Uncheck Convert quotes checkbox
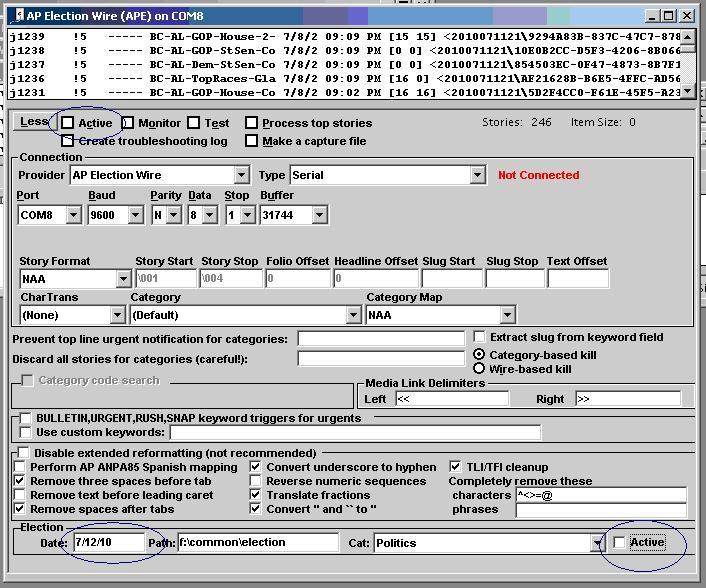 point(255,509)
